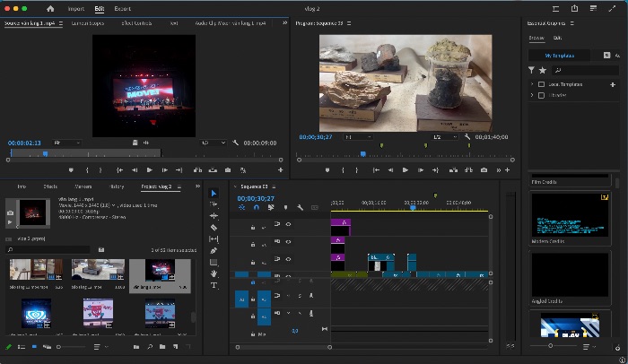The width and height of the screenshot is (628, 364).
Task: Check the Local Templates checkbox
Action: pyautogui.click(x=541, y=84)
